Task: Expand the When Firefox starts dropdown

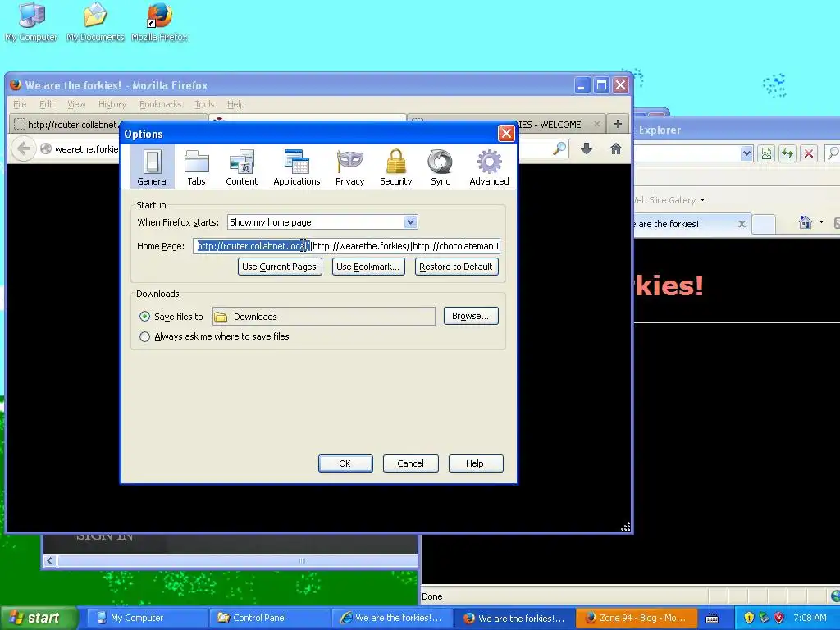Action: pyautogui.click(x=410, y=221)
